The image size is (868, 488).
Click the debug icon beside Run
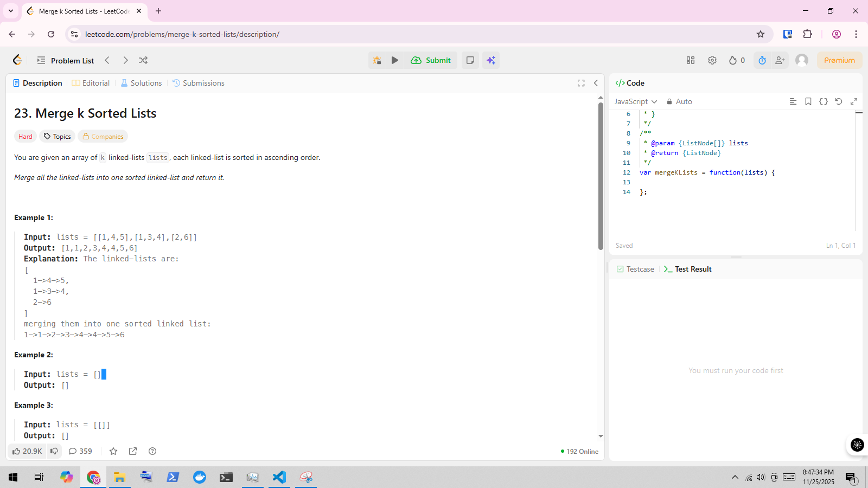pos(377,60)
